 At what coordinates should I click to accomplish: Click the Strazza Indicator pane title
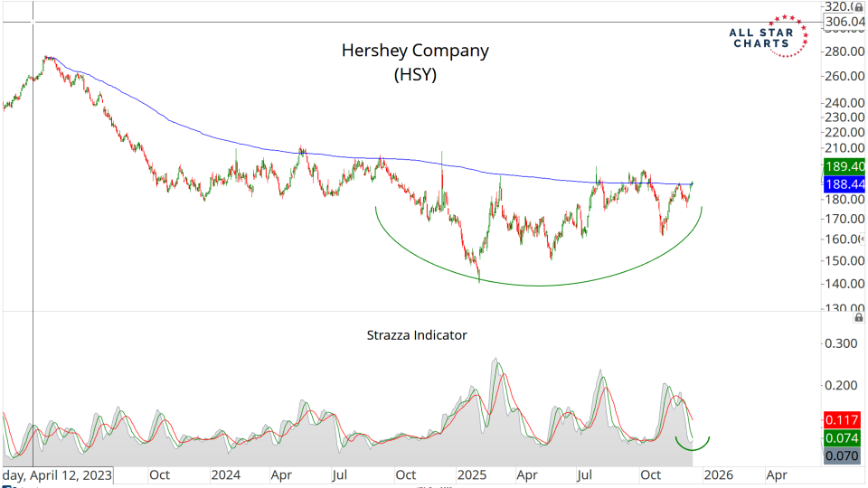[x=417, y=334]
